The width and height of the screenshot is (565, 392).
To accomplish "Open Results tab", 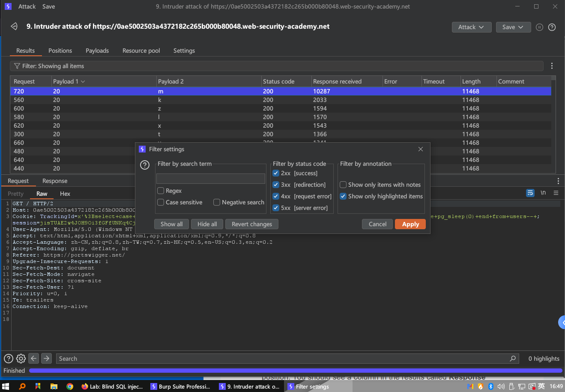I will tap(26, 51).
